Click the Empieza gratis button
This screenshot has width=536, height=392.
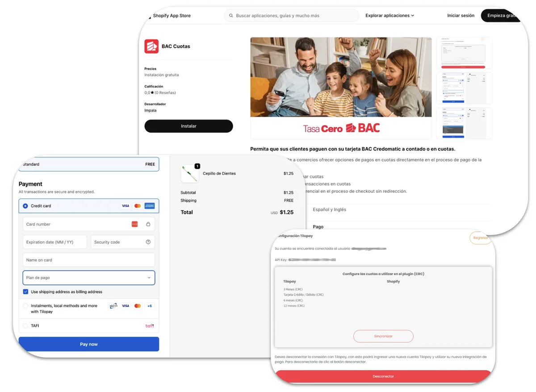pyautogui.click(x=501, y=16)
